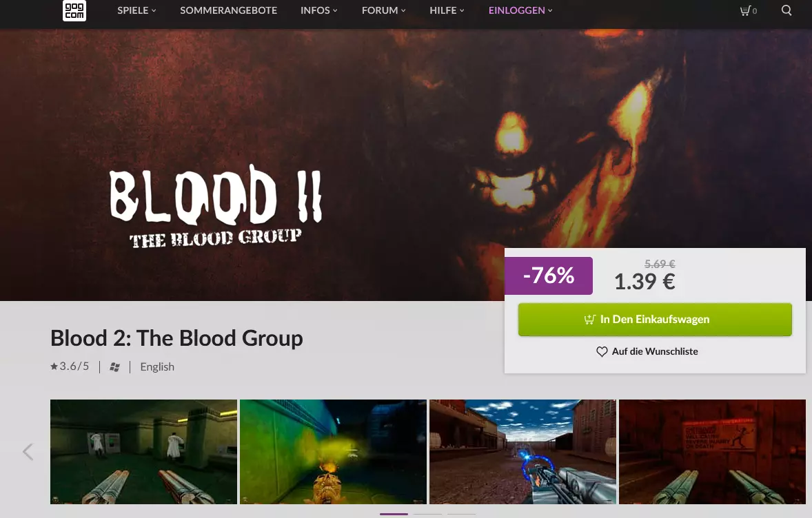The height and width of the screenshot is (518, 812).
Task: Open the EINLOGGEN login dropdown
Action: coord(520,10)
